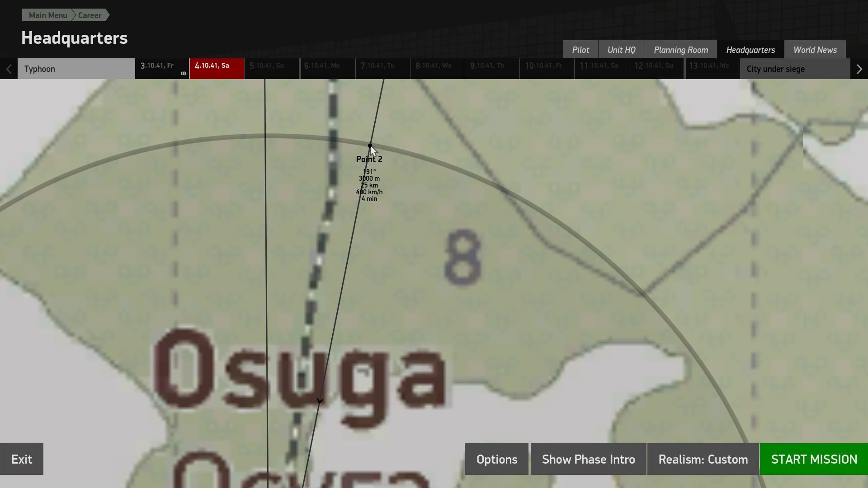Click the route direction arrowhead near Osuga
868x488 pixels.
[x=320, y=401]
